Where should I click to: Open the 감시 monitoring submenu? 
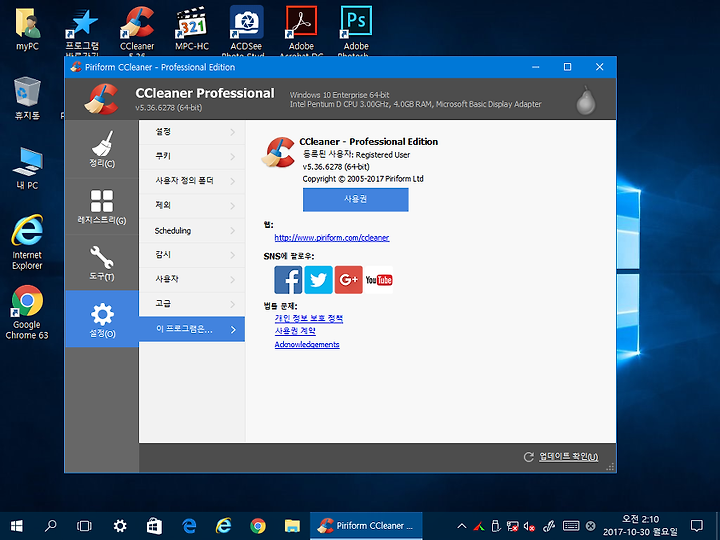192,255
